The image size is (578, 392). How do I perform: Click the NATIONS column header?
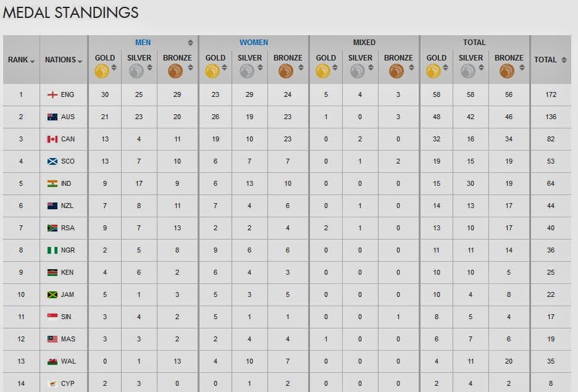click(61, 60)
